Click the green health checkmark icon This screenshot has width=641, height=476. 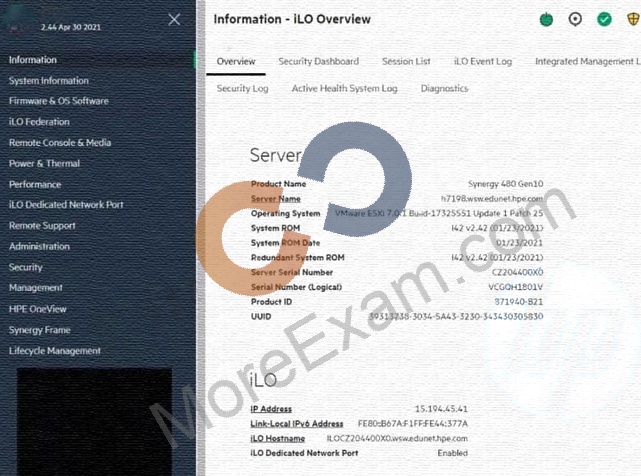(x=604, y=19)
